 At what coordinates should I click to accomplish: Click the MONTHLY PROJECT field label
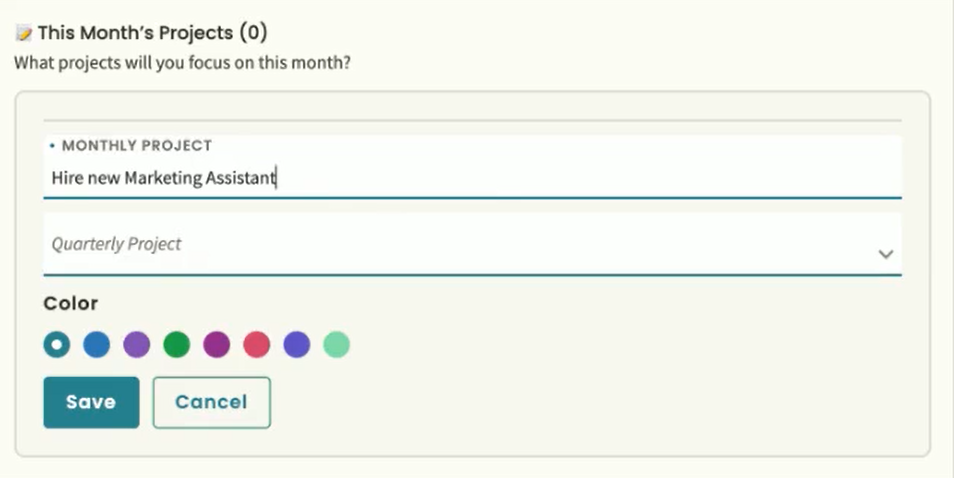137,146
